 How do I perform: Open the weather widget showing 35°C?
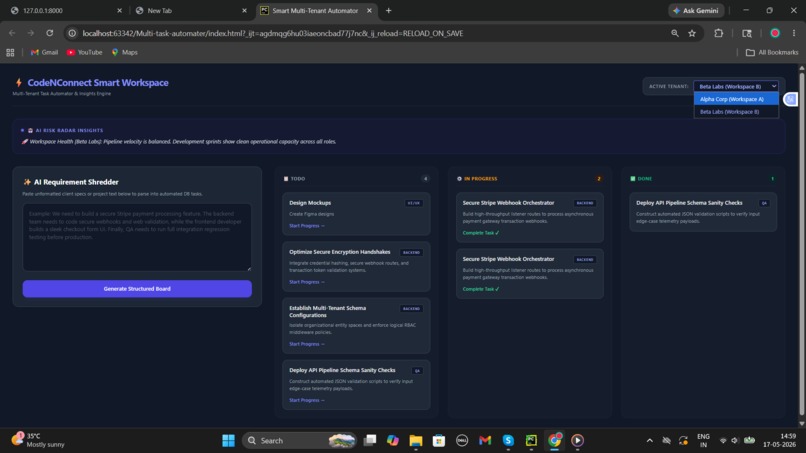click(38, 440)
